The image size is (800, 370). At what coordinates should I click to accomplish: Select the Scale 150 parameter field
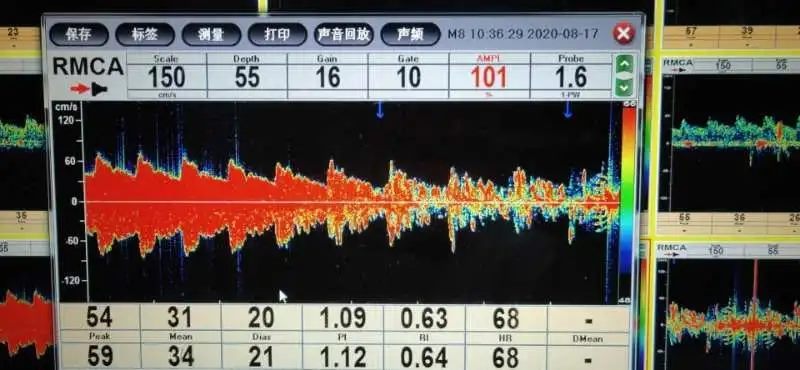(166, 76)
